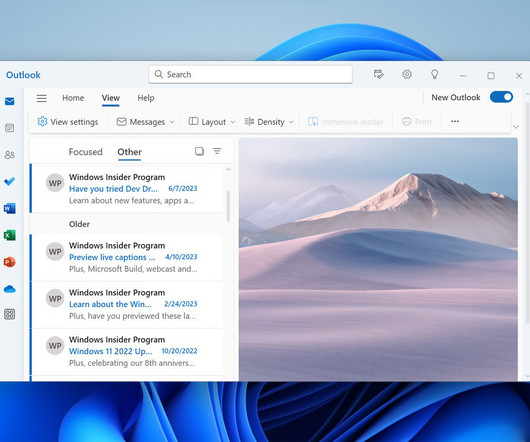Click the Tips lightbulb icon
530x442 pixels.
pyautogui.click(x=435, y=74)
